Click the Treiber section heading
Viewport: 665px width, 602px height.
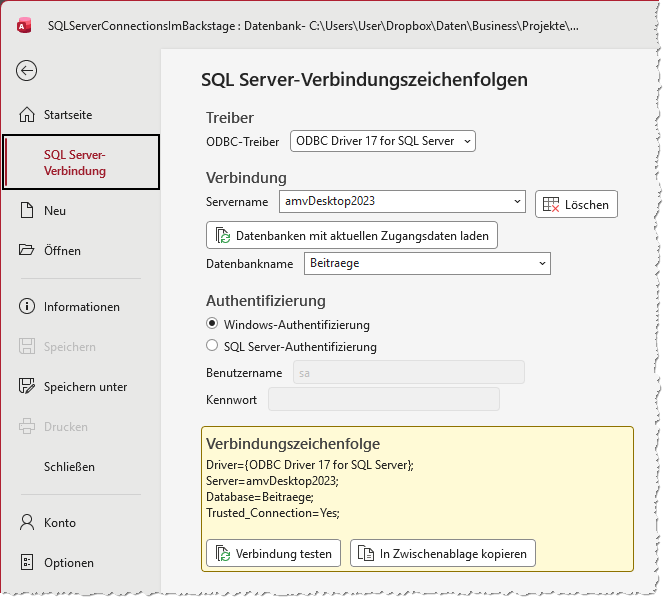coord(230,118)
